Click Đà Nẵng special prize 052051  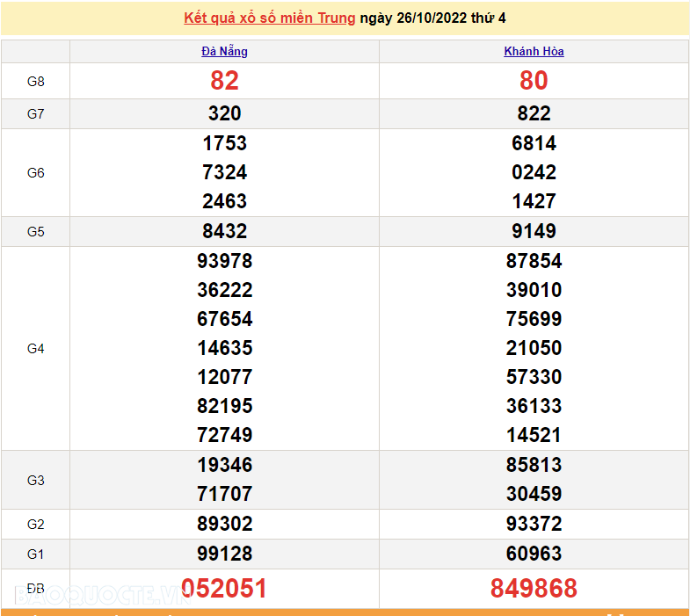tap(224, 588)
